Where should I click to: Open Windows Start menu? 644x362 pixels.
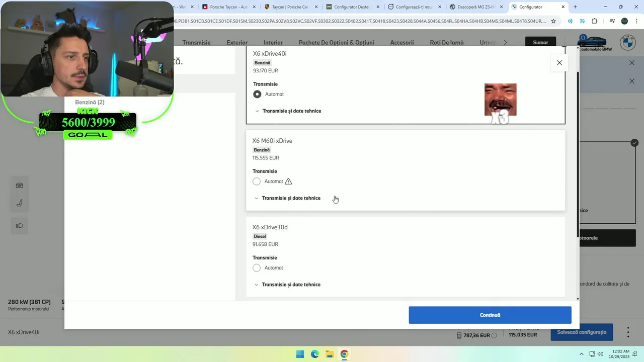click(x=300, y=354)
